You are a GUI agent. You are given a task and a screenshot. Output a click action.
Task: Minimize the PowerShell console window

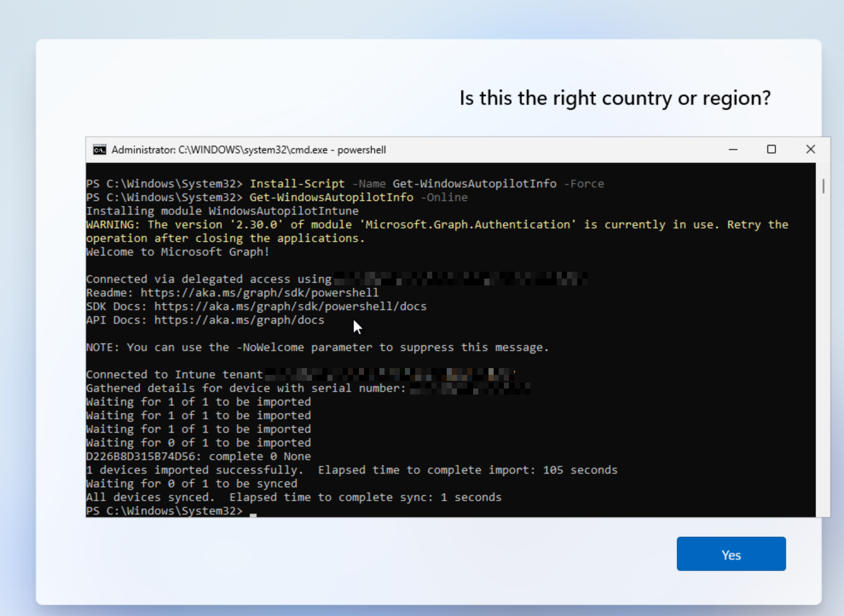click(732, 150)
